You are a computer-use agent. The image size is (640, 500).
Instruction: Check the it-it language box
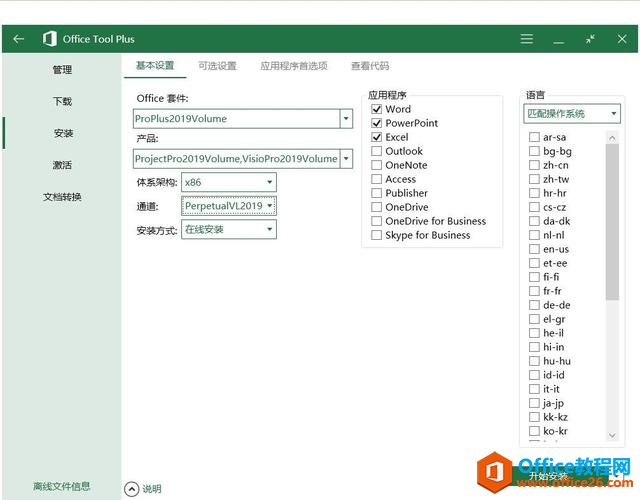[534, 389]
